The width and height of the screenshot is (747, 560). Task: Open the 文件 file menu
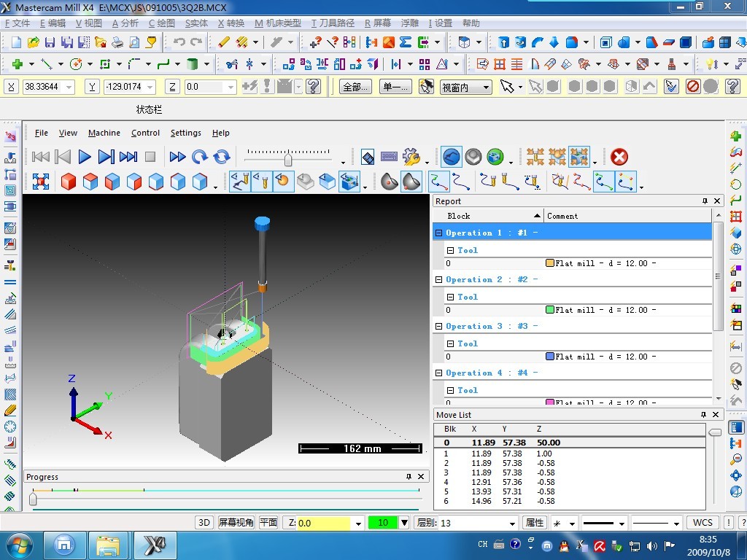[18, 23]
